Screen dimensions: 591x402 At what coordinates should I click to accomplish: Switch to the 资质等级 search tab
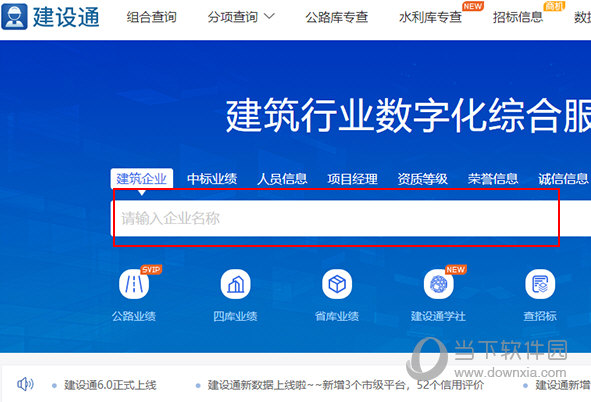click(423, 179)
